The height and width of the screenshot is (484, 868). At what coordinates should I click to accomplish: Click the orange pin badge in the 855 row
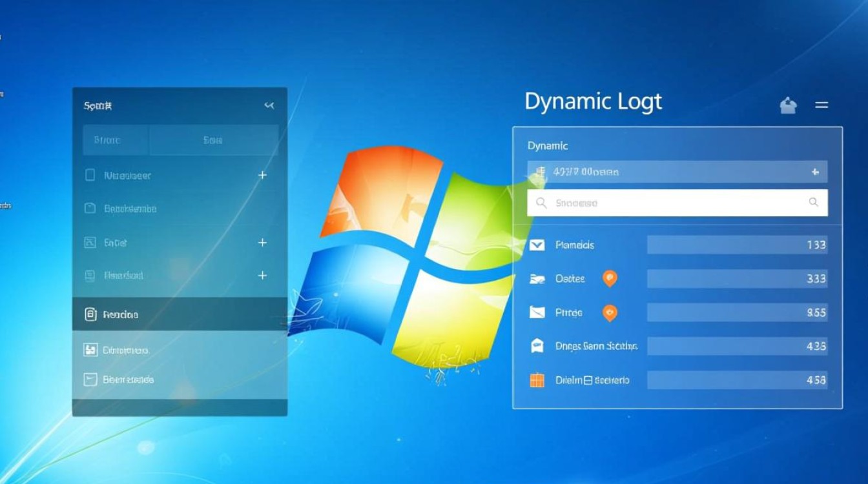(x=610, y=313)
